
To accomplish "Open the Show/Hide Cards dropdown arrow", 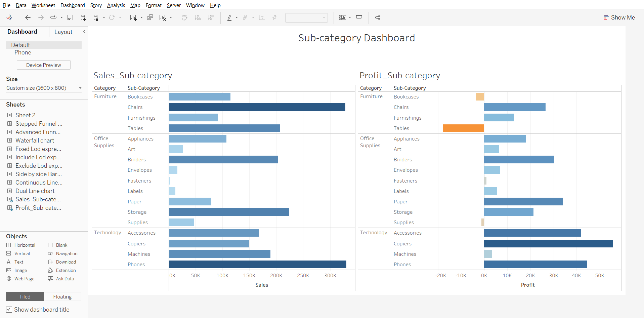I will (350, 17).
